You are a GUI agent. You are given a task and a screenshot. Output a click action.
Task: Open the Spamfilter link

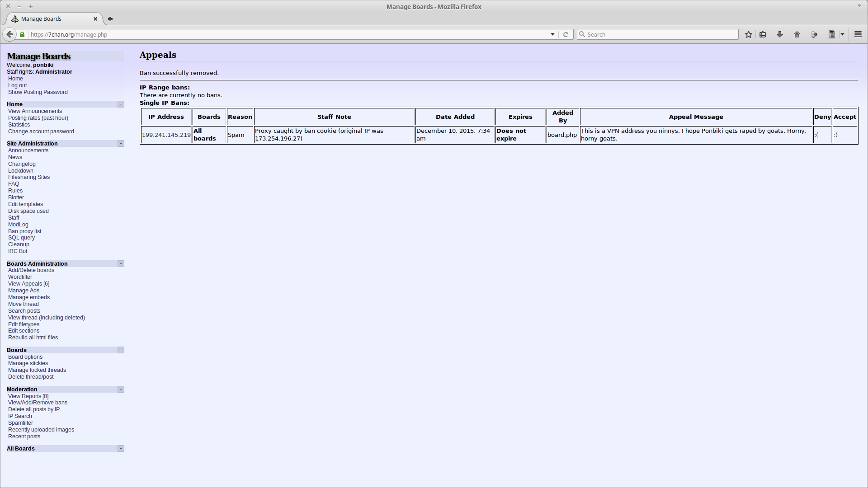pyautogui.click(x=21, y=423)
